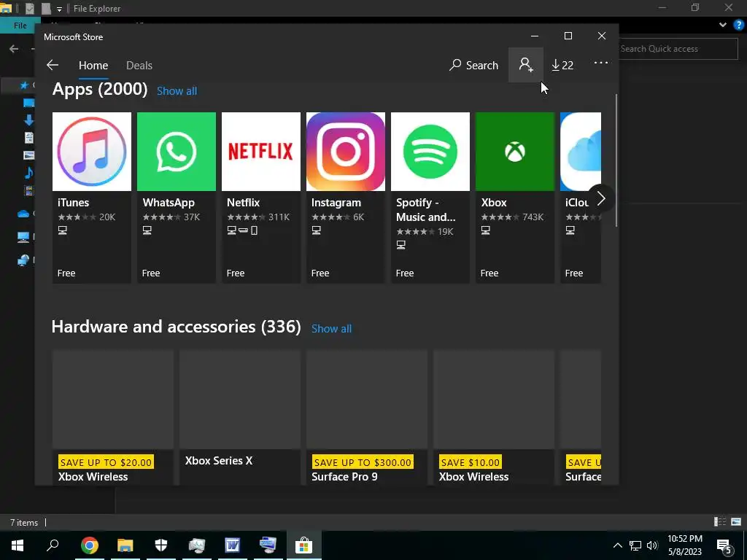Open the iCloud app tile
This screenshot has width=747, height=560.
(581, 198)
